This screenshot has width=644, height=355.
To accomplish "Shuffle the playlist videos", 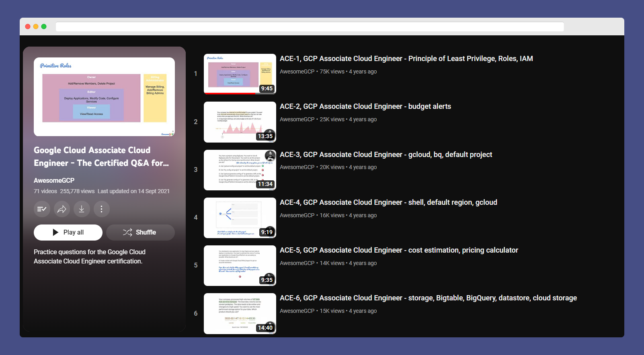I will tap(140, 233).
